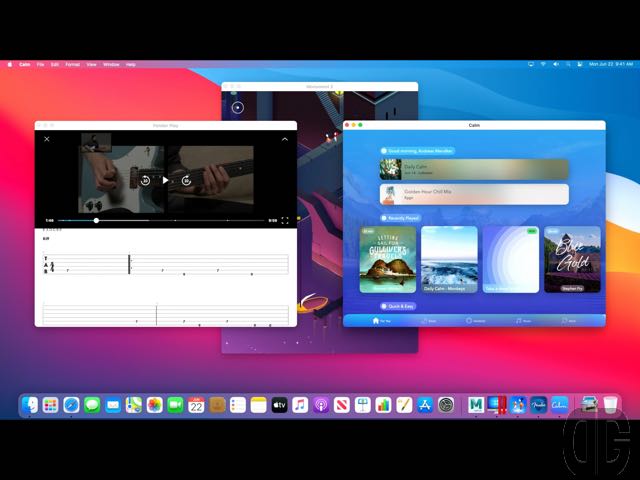Open the Help menu
This screenshot has height=480, width=640.
[x=131, y=64]
